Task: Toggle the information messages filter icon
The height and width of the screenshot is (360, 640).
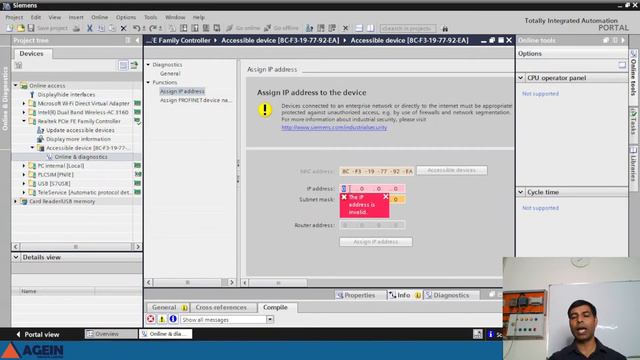Action: [x=173, y=319]
